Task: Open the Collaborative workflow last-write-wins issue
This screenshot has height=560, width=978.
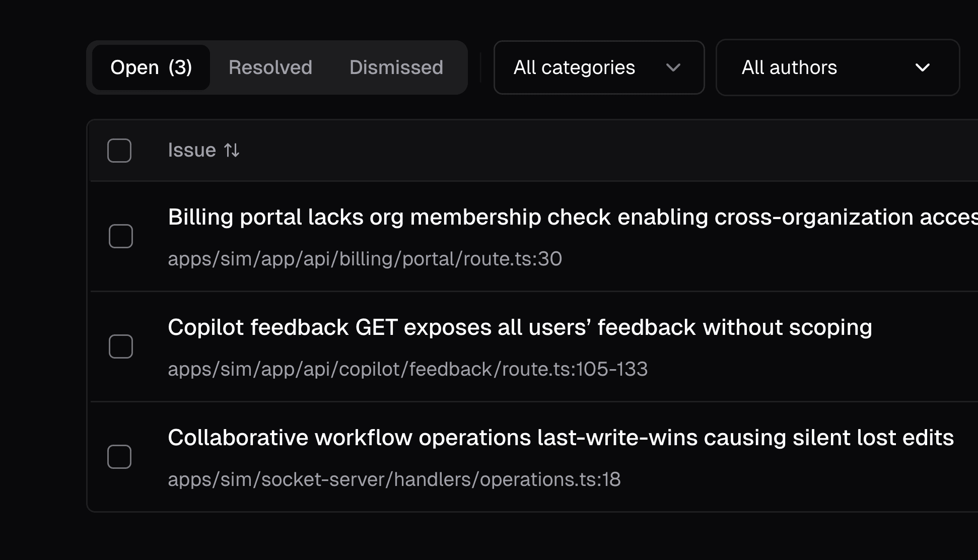Action: tap(561, 438)
